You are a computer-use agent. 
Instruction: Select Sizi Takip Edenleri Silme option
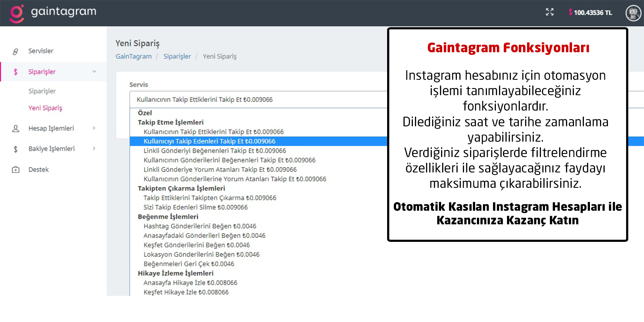195,208
